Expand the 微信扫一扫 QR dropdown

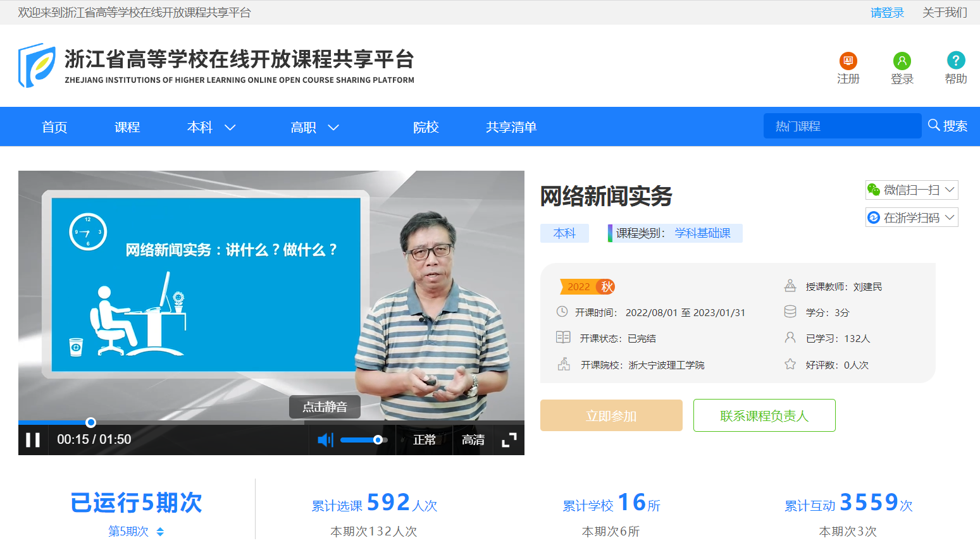pyautogui.click(x=912, y=190)
